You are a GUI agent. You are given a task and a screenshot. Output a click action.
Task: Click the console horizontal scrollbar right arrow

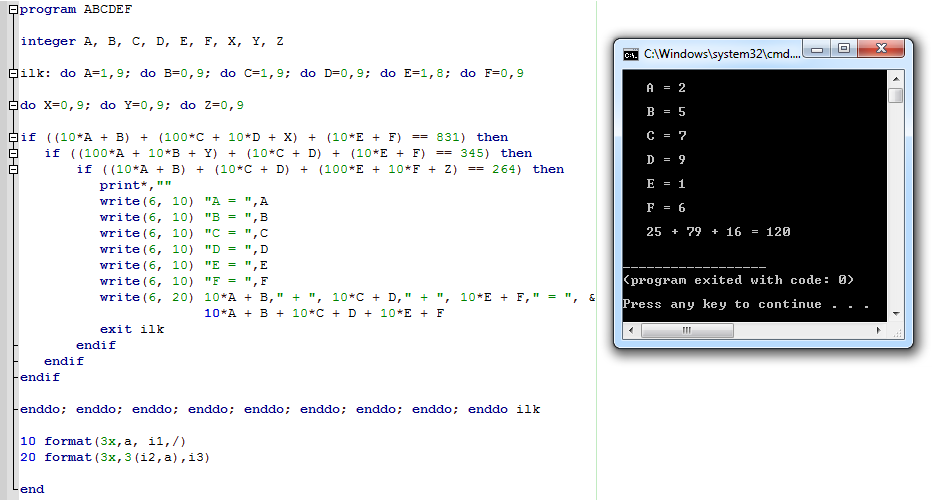pyautogui.click(x=879, y=330)
